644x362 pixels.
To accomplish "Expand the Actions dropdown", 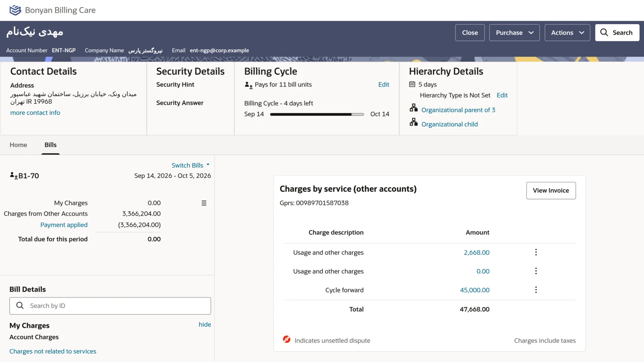I will click(568, 33).
